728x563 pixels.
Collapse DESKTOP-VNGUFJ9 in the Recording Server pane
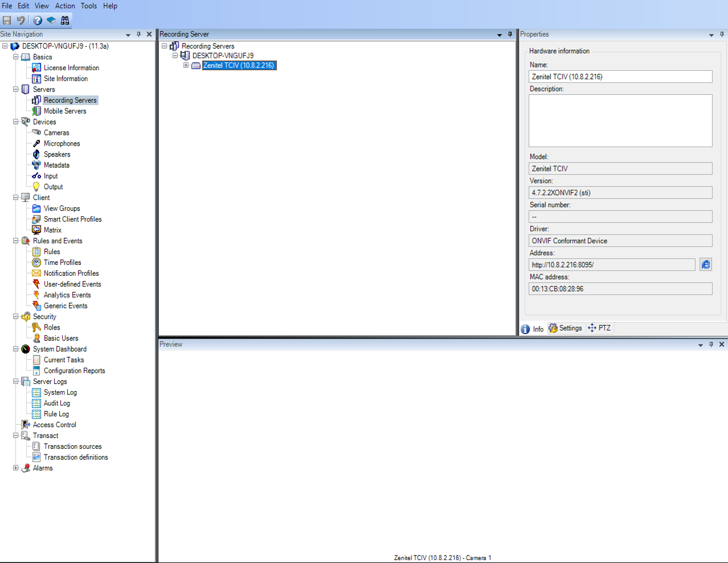(175, 56)
